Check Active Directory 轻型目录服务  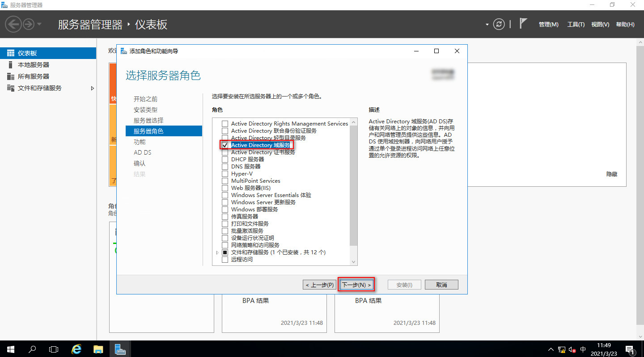tap(225, 138)
